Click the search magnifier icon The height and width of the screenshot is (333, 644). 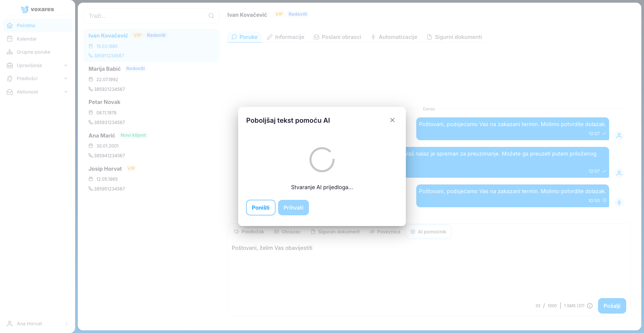pos(211,16)
